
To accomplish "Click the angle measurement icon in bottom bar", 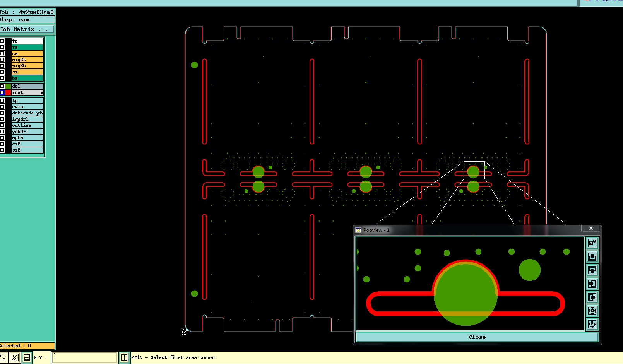I will pos(15,357).
